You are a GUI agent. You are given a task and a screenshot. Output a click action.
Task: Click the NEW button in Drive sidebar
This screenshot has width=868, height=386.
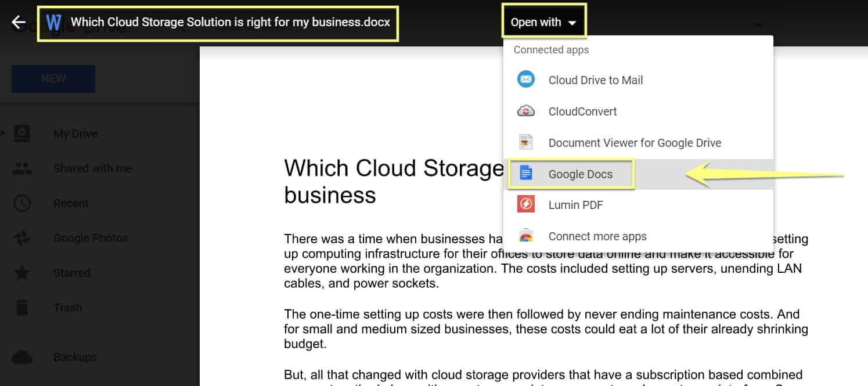(x=53, y=79)
